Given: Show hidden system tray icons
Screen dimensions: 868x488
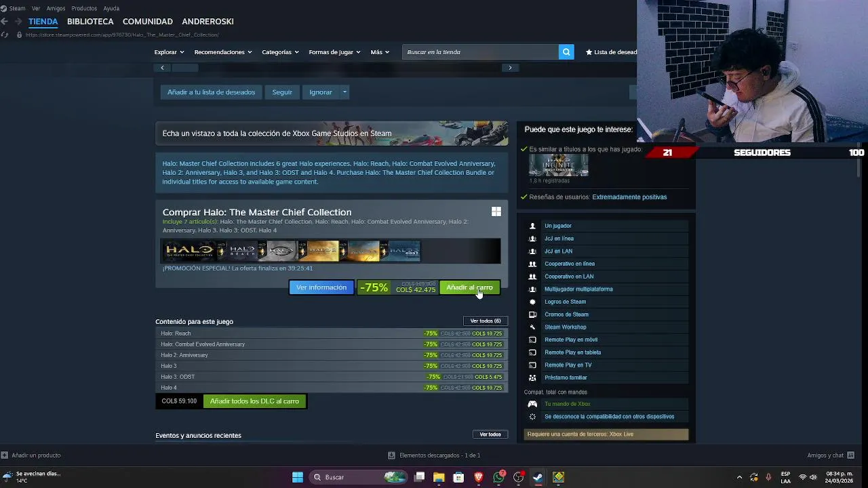Looking at the screenshot, I should (x=739, y=477).
